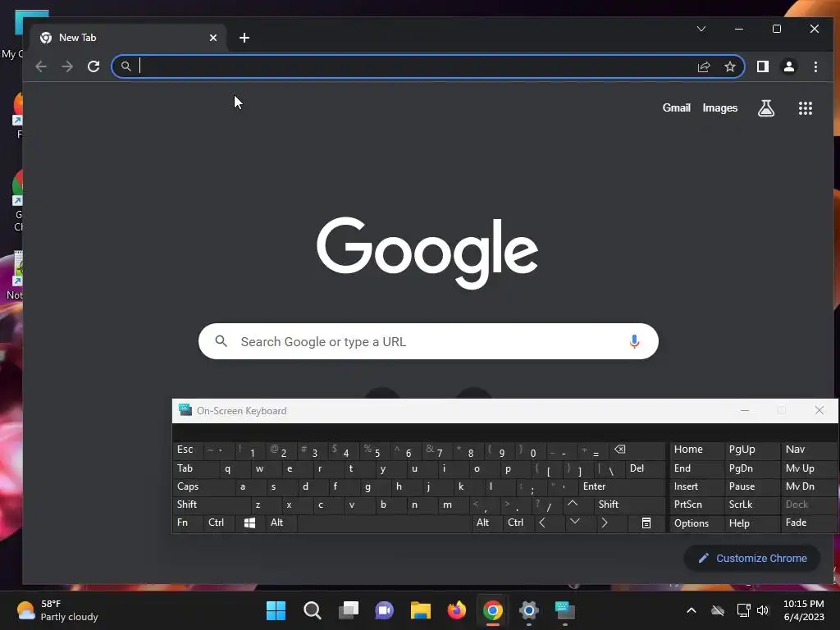This screenshot has width=840, height=630.
Task: Reload the page in Chrome
Action: coord(94,66)
